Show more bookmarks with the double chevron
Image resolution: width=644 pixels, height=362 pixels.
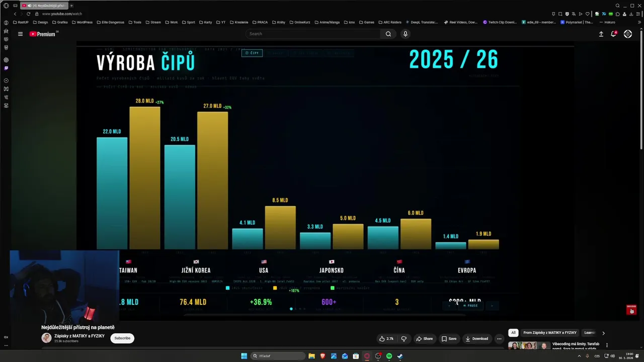tap(639, 22)
